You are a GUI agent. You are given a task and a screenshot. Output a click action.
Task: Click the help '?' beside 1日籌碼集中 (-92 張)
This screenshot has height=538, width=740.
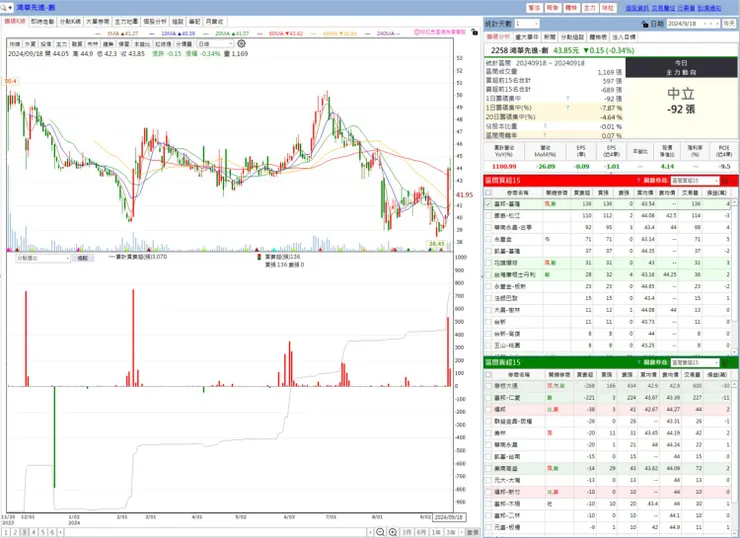click(567, 99)
